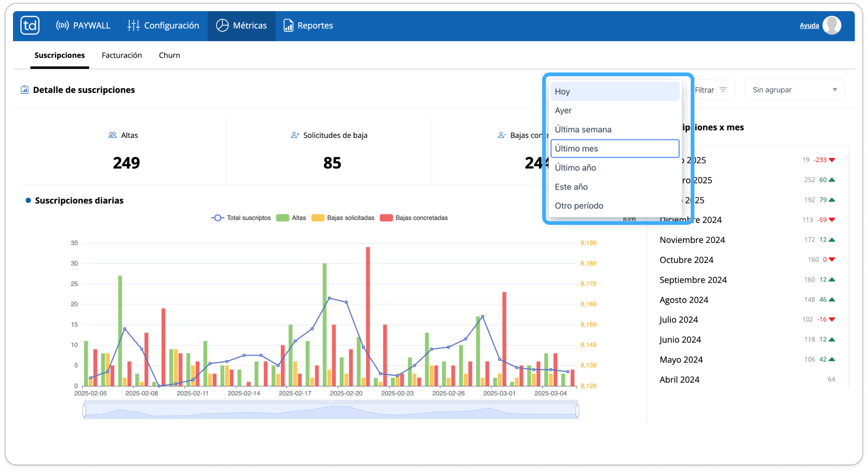Open the Sin agrupar dropdown

(x=795, y=90)
